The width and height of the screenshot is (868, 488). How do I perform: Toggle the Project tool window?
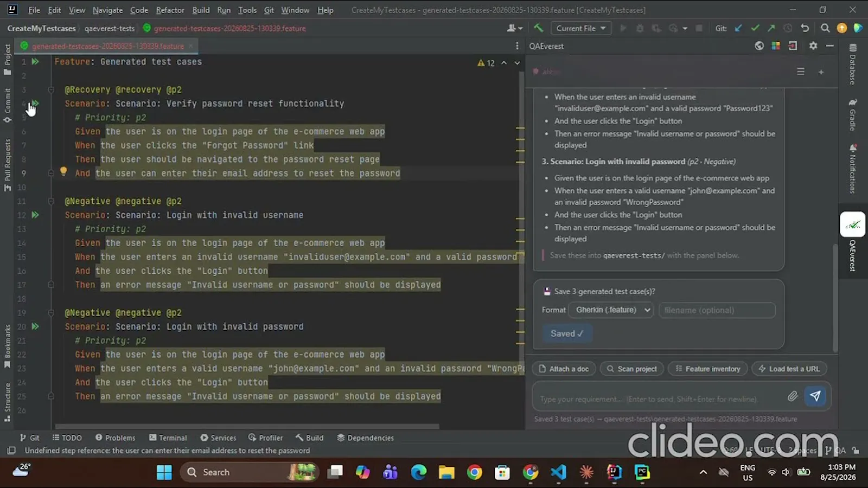(8, 60)
